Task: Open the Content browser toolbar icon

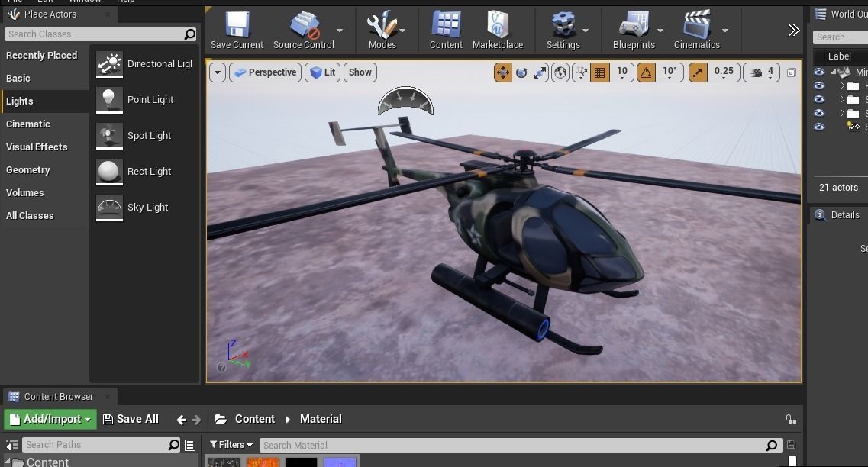Action: [446, 24]
